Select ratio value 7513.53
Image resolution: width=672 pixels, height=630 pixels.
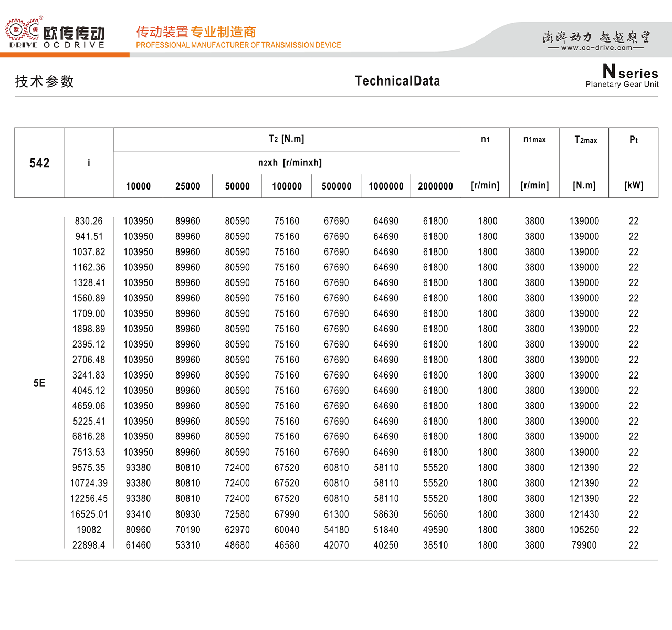[x=89, y=452]
